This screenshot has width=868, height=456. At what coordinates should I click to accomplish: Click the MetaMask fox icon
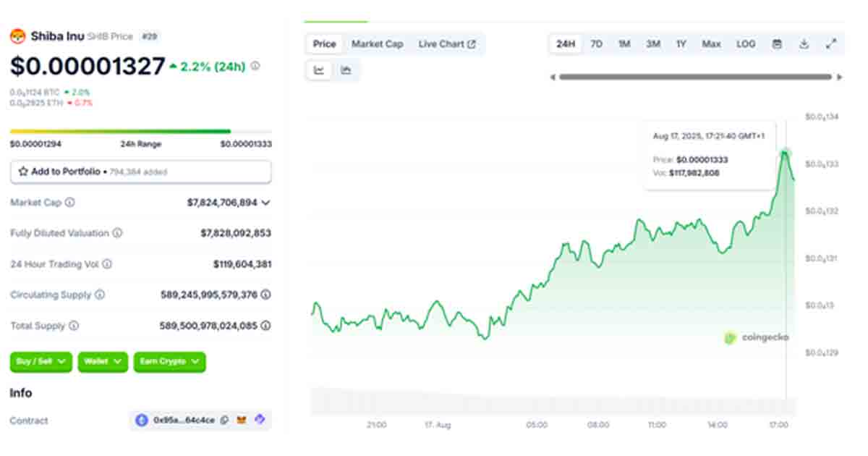(242, 420)
